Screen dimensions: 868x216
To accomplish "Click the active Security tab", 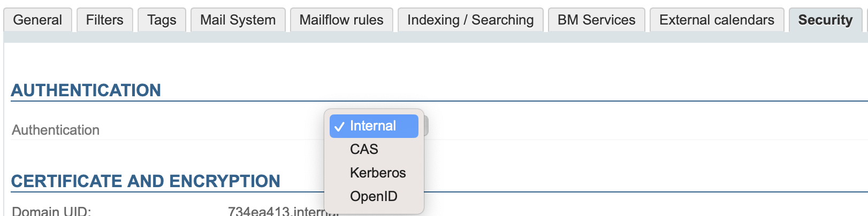I will pos(825,20).
